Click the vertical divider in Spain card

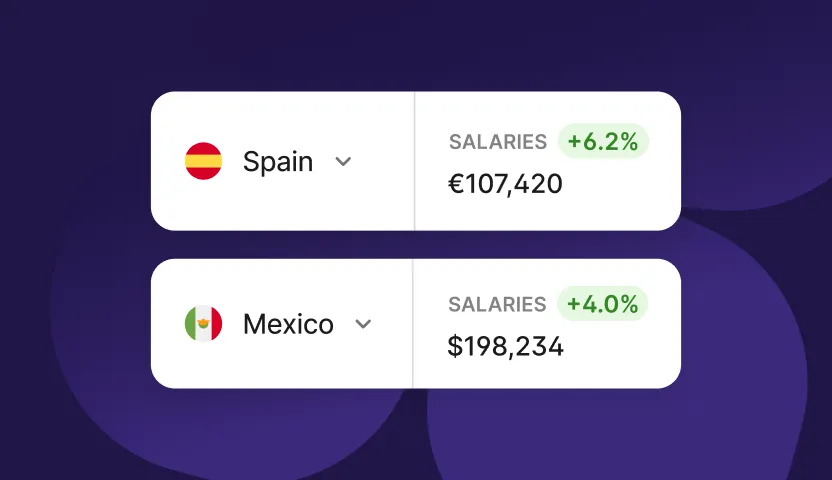[x=414, y=161]
